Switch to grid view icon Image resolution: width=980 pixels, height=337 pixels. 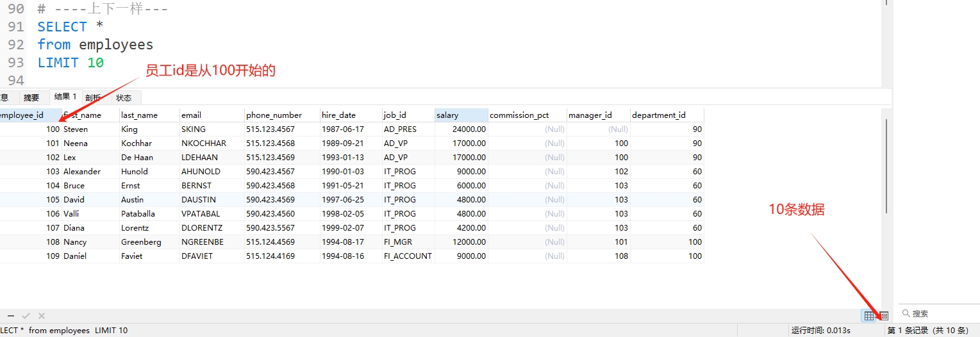coord(869,315)
